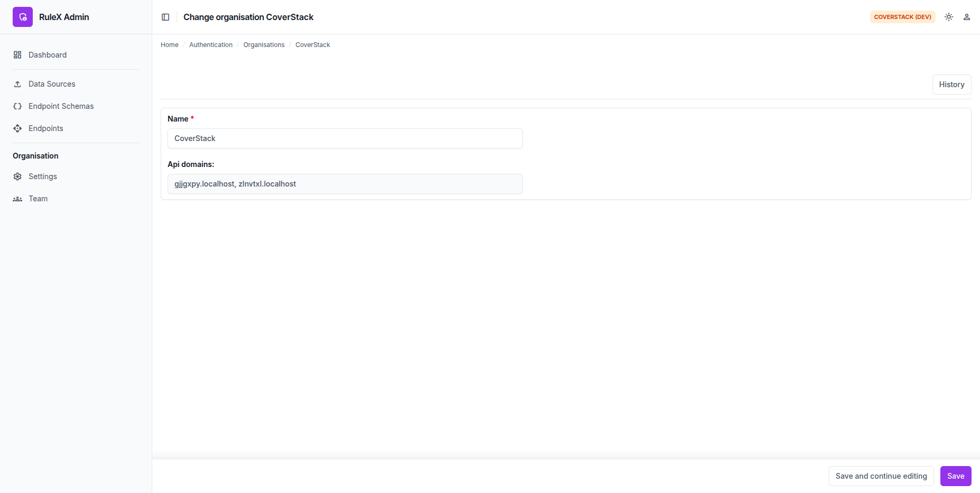Click Save and continue editing

pyautogui.click(x=881, y=476)
